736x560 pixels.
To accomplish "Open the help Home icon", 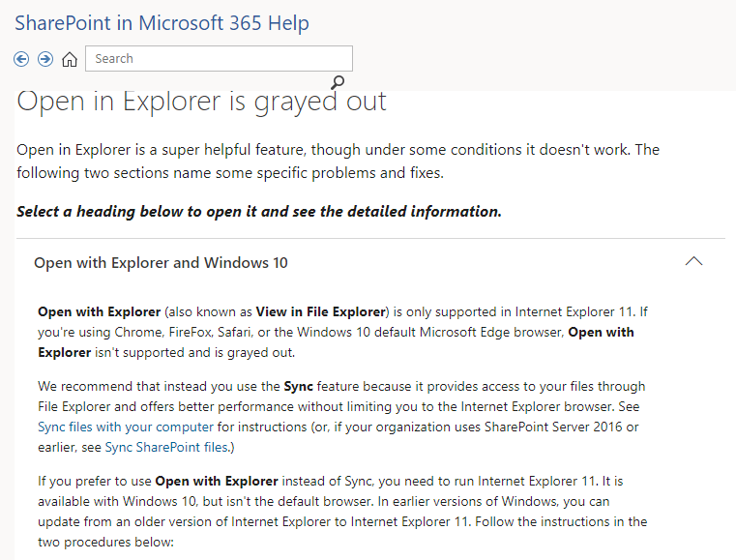I will (70, 59).
